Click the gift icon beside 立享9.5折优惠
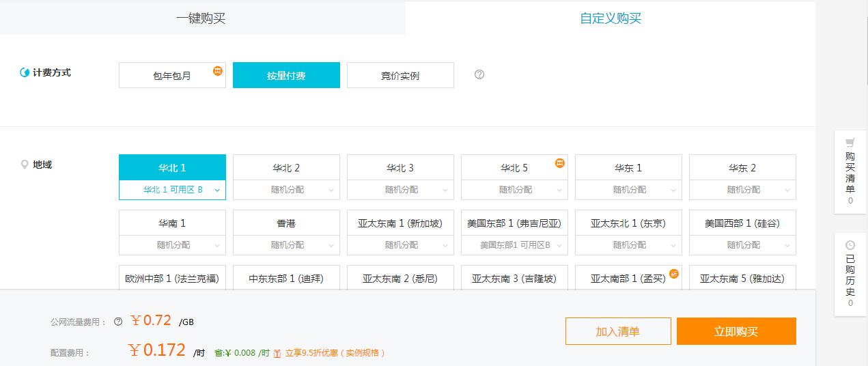 tap(277, 353)
